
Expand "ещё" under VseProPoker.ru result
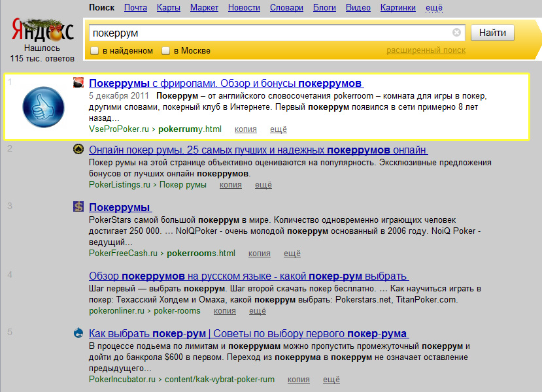pyautogui.click(x=279, y=129)
